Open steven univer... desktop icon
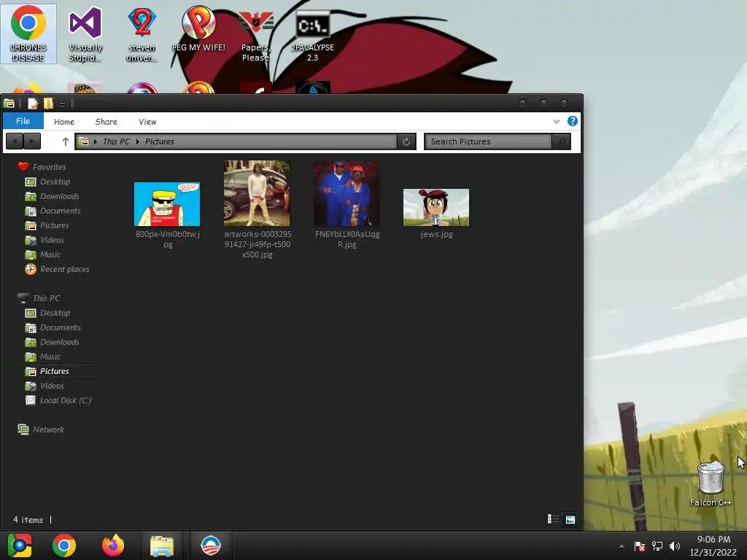The image size is (747, 560). [142, 34]
